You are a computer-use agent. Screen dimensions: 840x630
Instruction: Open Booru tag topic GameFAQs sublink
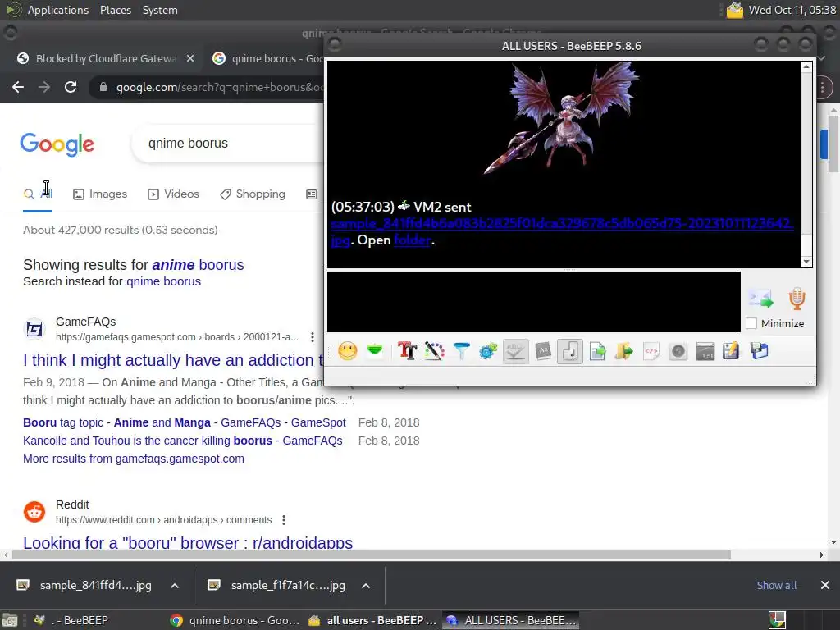(185, 422)
